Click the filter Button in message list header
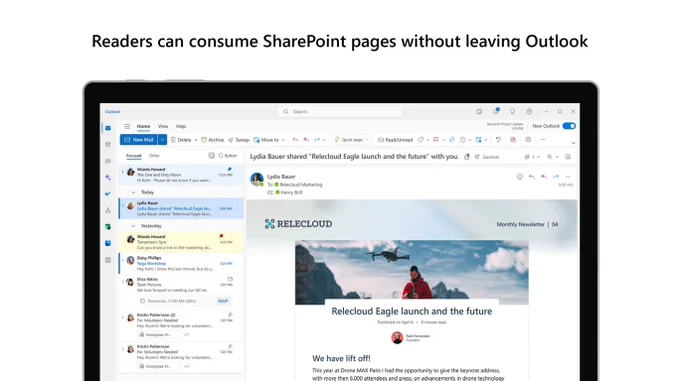The image size is (680, 381). [228, 156]
